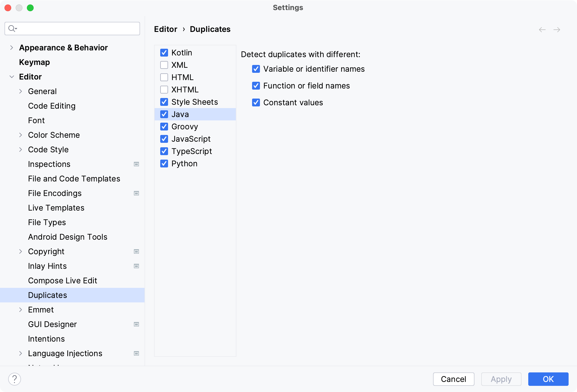Click the Inlay Hints settings icon

point(136,266)
